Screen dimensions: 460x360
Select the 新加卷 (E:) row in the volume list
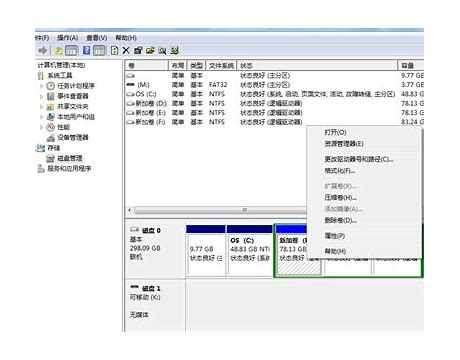275,113
